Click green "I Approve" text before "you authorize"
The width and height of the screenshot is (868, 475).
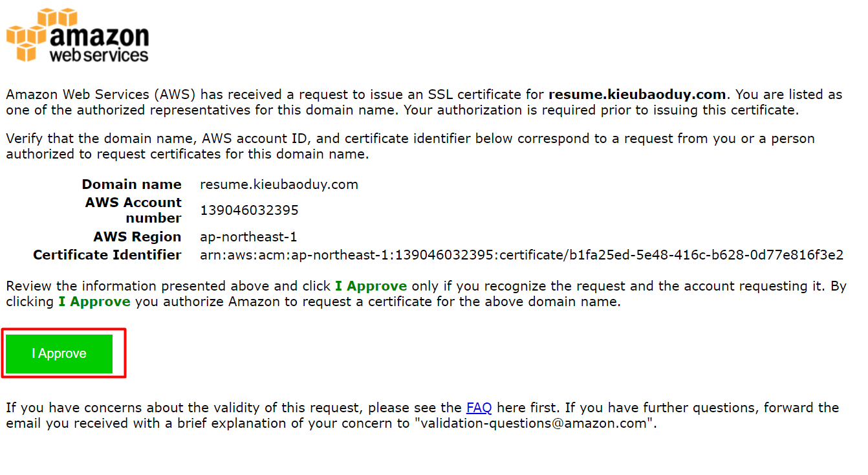pyautogui.click(x=94, y=302)
